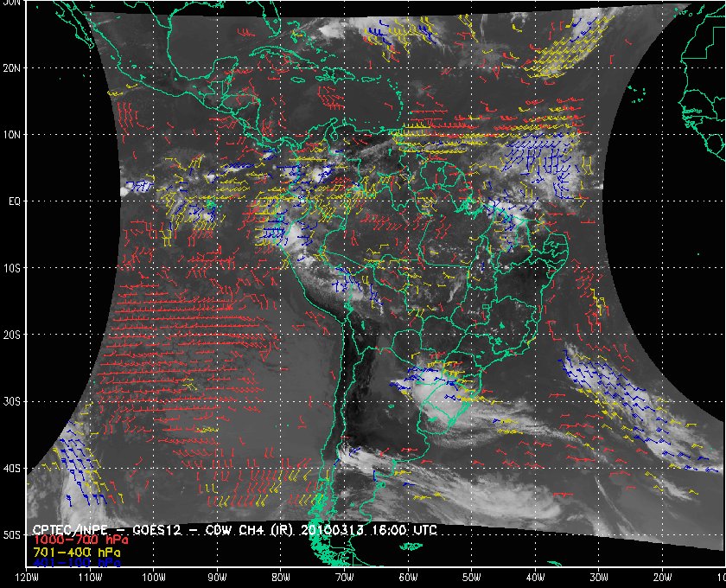Image resolution: width=726 pixels, height=588 pixels.
Task: Click the 20W longitude label
Action: [x=663, y=578]
